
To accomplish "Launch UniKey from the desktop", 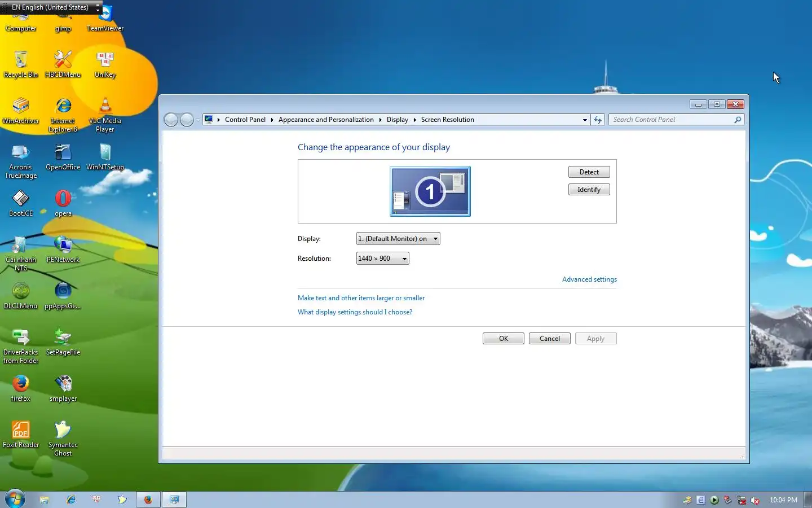I will [x=105, y=64].
